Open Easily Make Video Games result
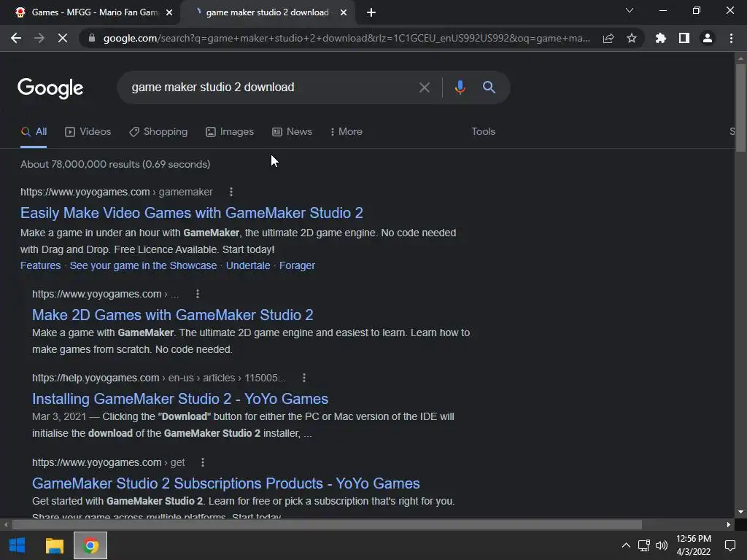Image resolution: width=747 pixels, height=560 pixels. pos(192,213)
